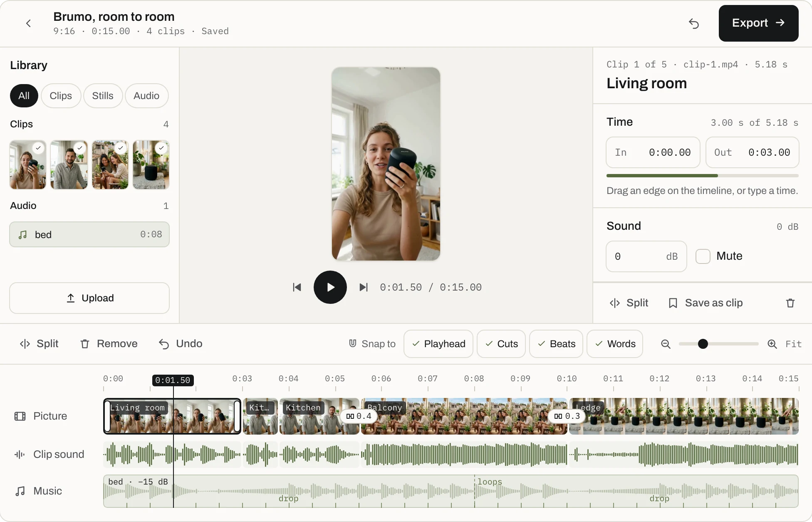The height and width of the screenshot is (522, 812).
Task: Open the 0.4 transition between Kitchen and Balcony
Action: [x=359, y=416]
